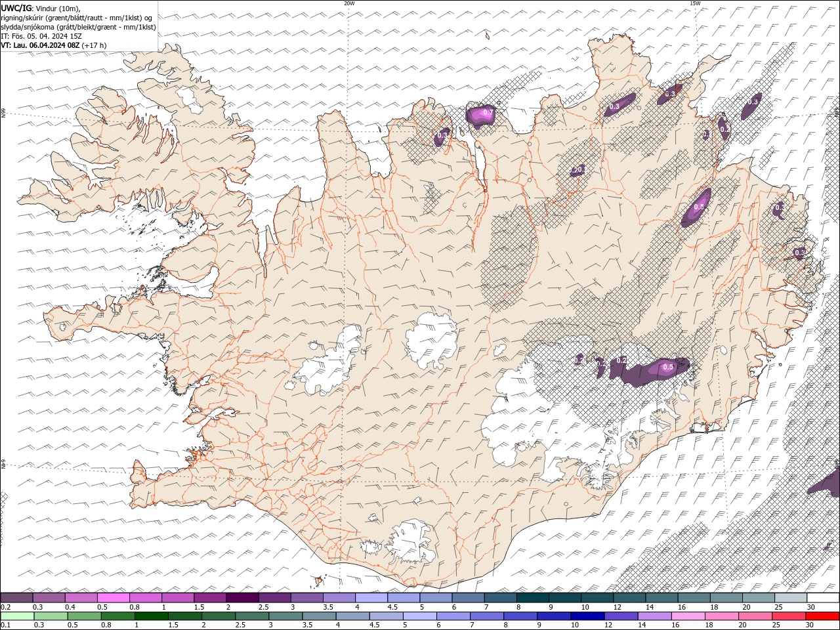
Task: Pick the darkest green 1 swatch on lower rain scale
Action: click(152, 616)
